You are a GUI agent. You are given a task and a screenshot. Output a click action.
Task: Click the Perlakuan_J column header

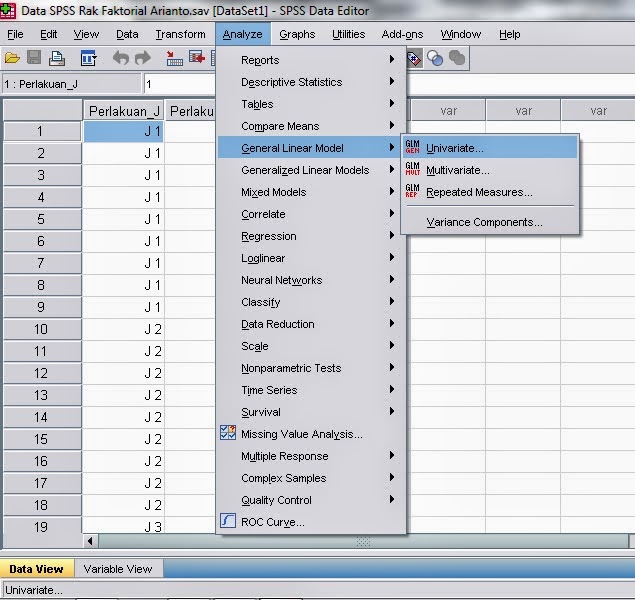124,111
